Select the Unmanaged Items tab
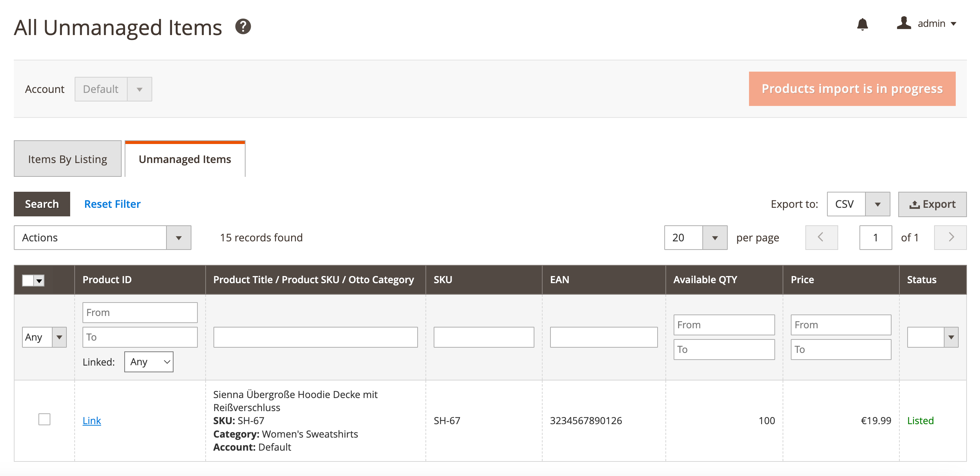Image resolution: width=980 pixels, height=476 pixels. (185, 159)
